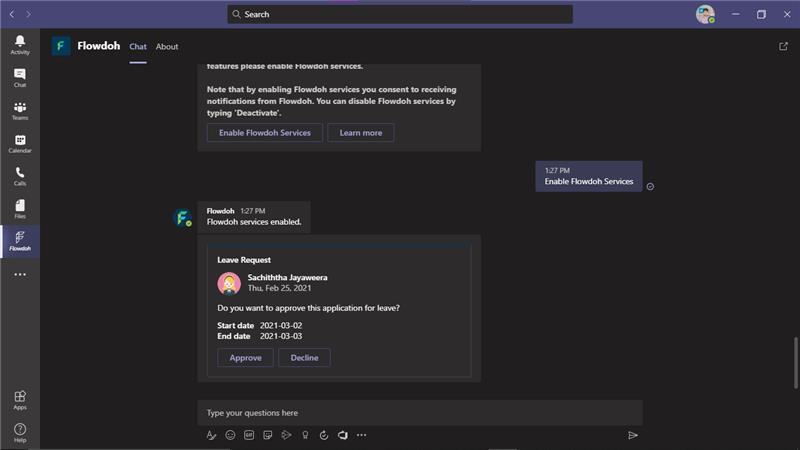The width and height of the screenshot is (800, 450).
Task: Click the Search box at top
Action: tap(400, 14)
